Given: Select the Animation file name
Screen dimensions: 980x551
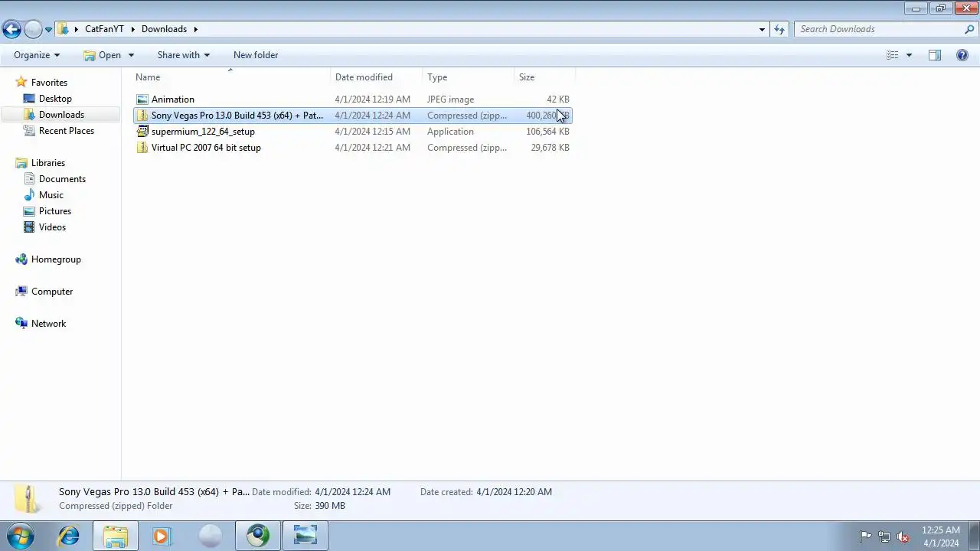Looking at the screenshot, I should pyautogui.click(x=173, y=99).
